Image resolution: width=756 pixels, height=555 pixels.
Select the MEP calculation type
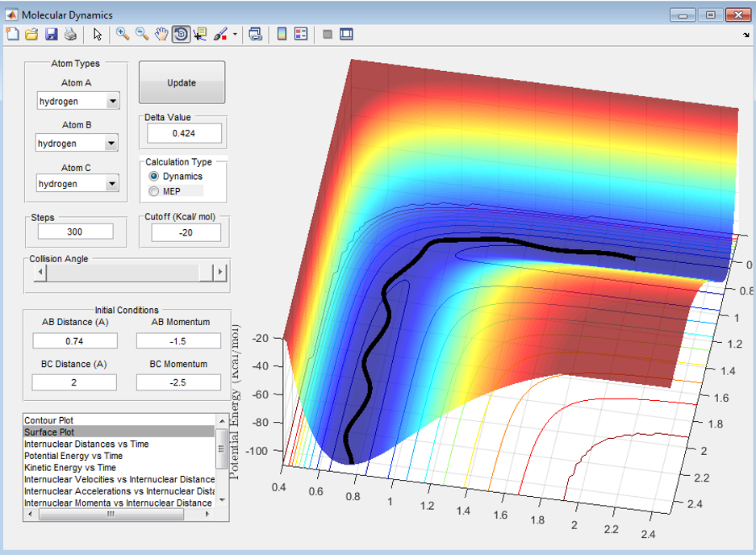pos(154,191)
